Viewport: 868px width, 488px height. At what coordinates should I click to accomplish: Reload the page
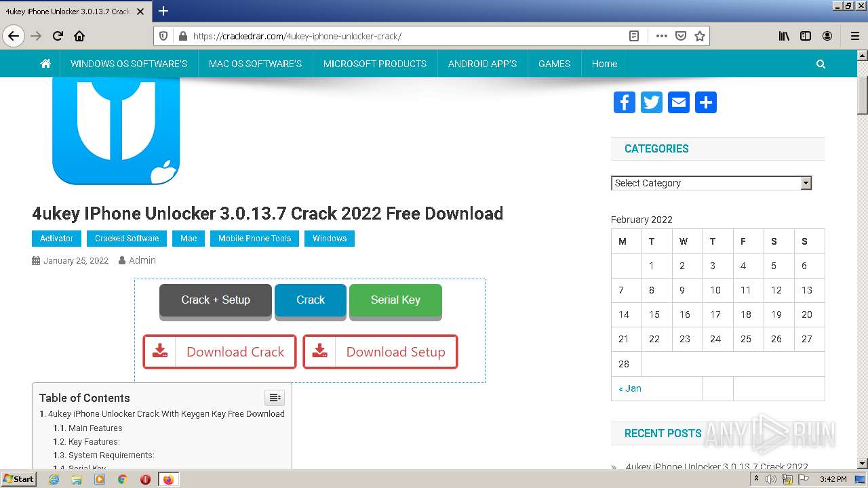click(58, 36)
